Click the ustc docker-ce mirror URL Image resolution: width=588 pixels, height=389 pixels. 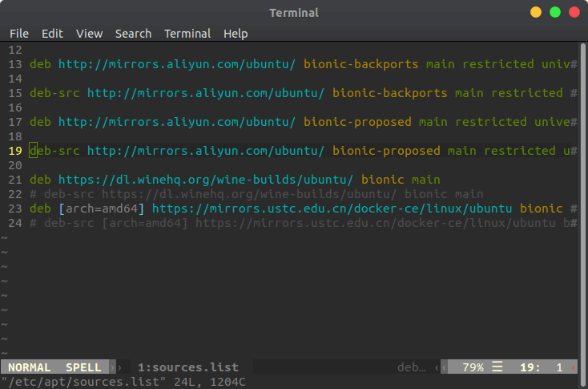tap(332, 209)
